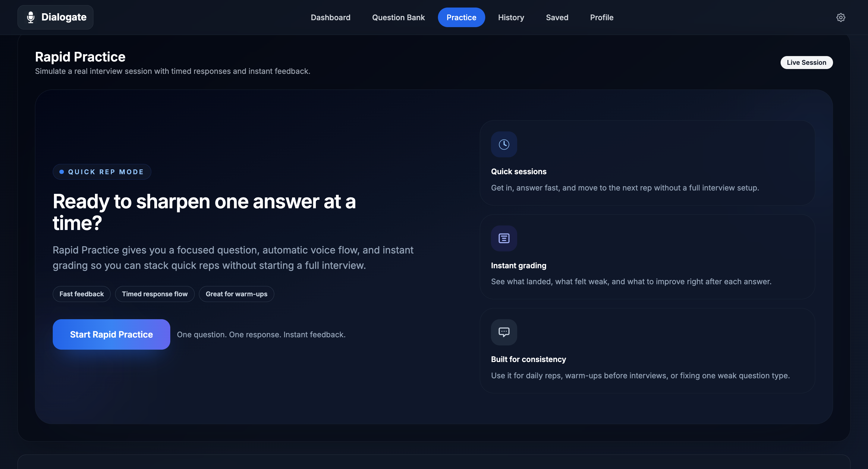The height and width of the screenshot is (469, 868).
Task: Open the Saved tab
Action: pyautogui.click(x=557, y=17)
